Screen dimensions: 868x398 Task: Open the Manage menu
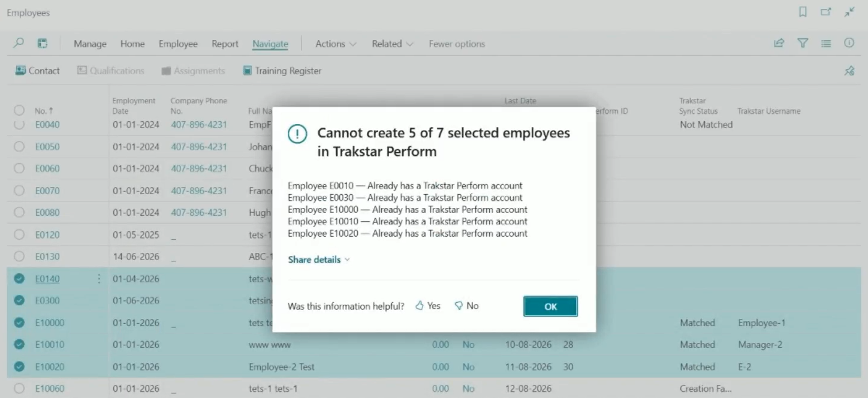click(90, 44)
